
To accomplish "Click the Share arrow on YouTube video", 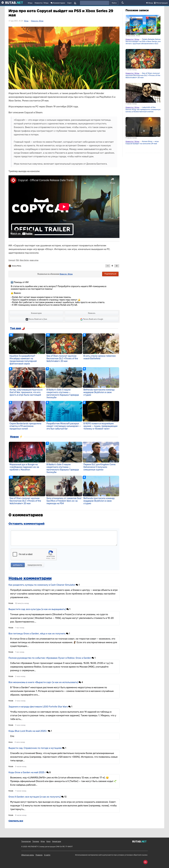I will click(x=112, y=180).
